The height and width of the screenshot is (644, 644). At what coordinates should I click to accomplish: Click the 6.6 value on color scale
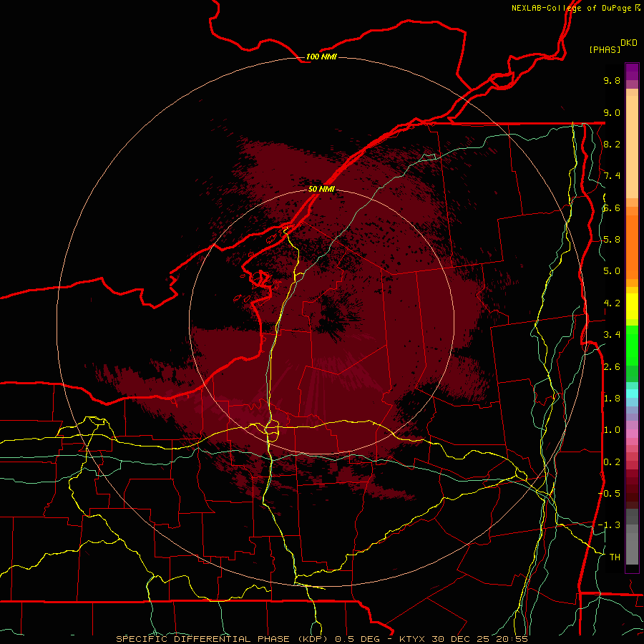tap(612, 208)
